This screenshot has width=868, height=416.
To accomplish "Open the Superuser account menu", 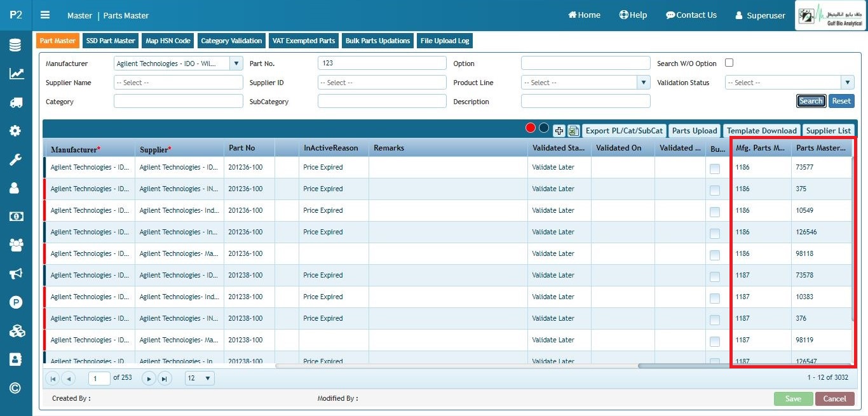I will [x=760, y=15].
